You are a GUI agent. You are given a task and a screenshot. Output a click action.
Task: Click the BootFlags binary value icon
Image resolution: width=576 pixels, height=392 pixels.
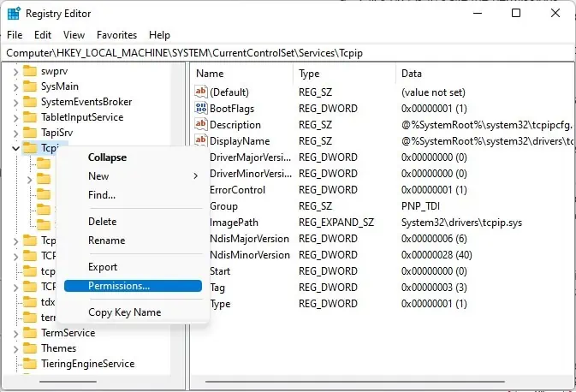pos(201,108)
